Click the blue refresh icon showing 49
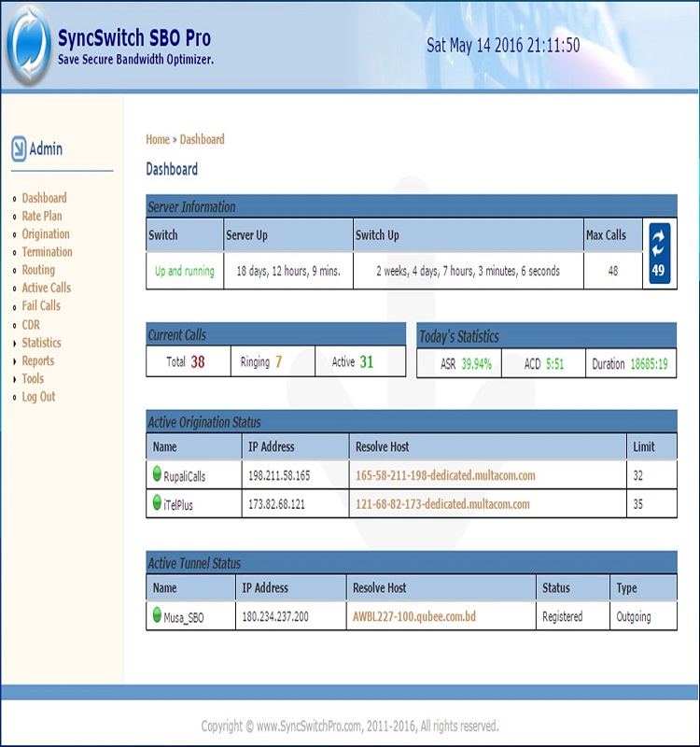Viewport: 700px width, 747px height. coord(658,253)
